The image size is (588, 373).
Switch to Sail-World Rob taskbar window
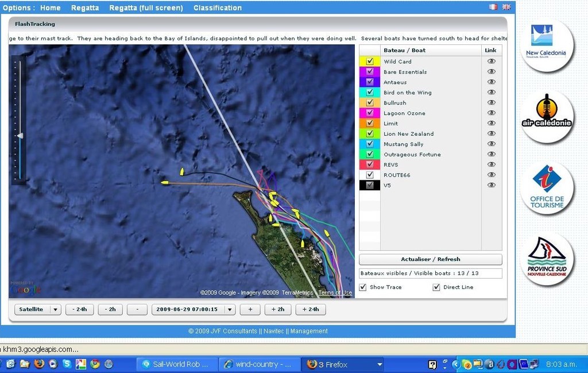point(177,364)
